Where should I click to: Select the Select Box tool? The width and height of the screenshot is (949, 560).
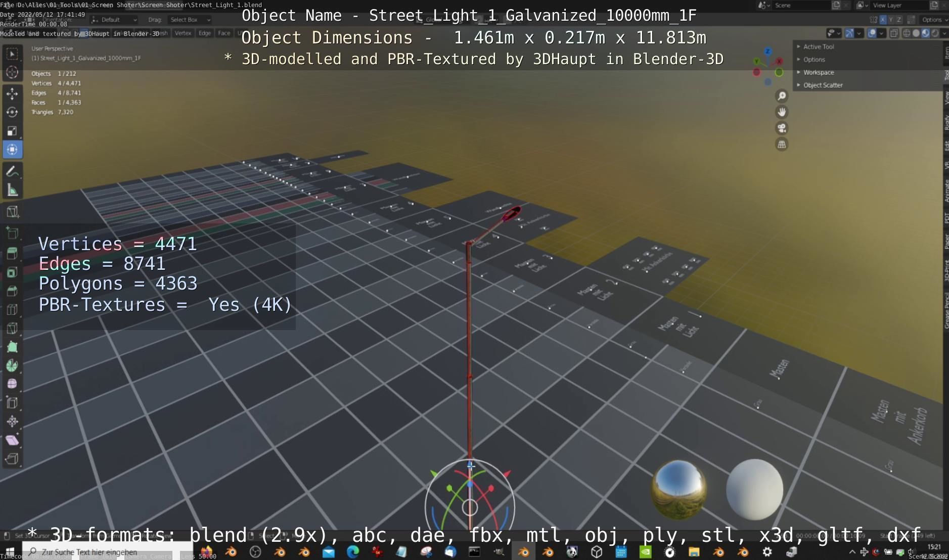tap(12, 54)
